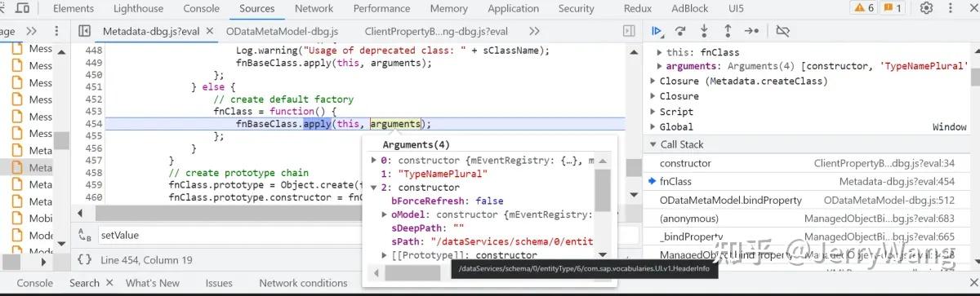Expand the plain Closure scope
980x296 pixels.
(653, 96)
